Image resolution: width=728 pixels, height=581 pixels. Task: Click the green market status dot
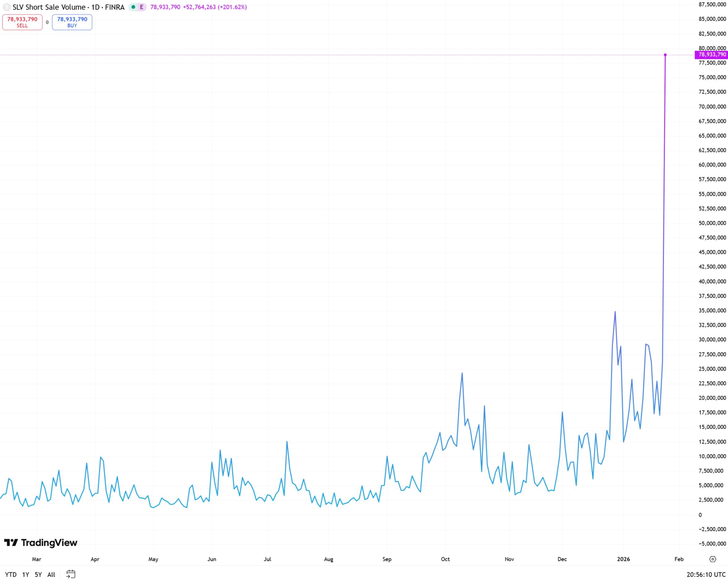[133, 7]
